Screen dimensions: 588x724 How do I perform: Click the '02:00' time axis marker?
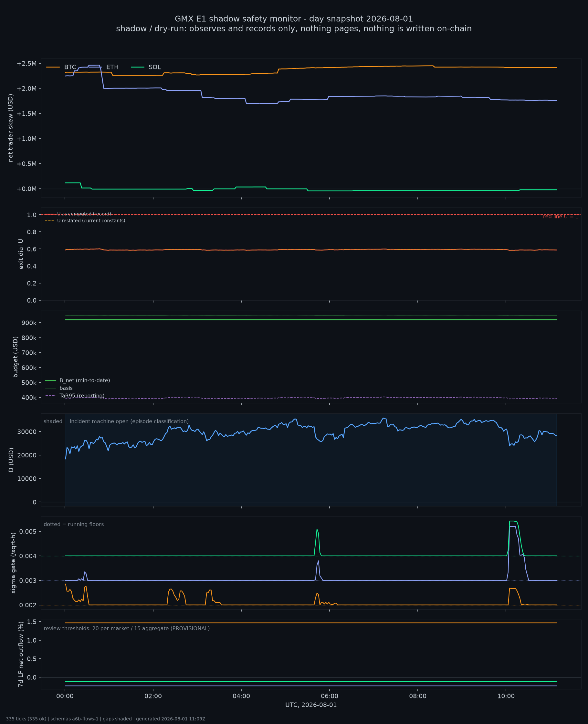point(153,696)
